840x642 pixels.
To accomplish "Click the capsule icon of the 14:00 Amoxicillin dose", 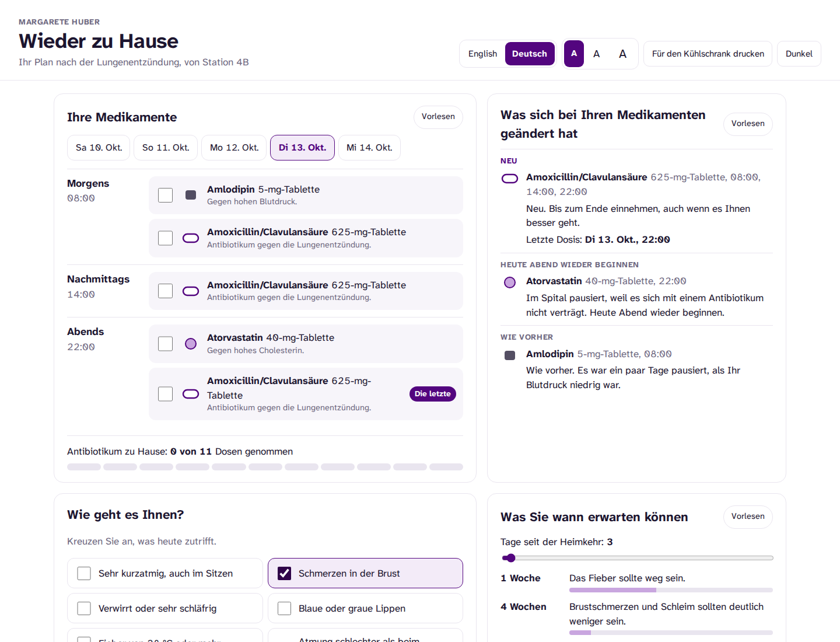I will pyautogui.click(x=191, y=291).
